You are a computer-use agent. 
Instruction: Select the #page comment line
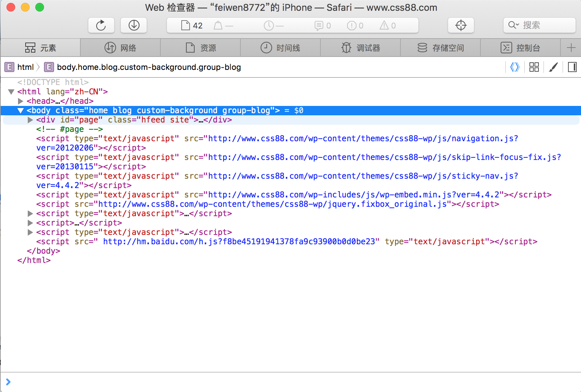(70, 129)
